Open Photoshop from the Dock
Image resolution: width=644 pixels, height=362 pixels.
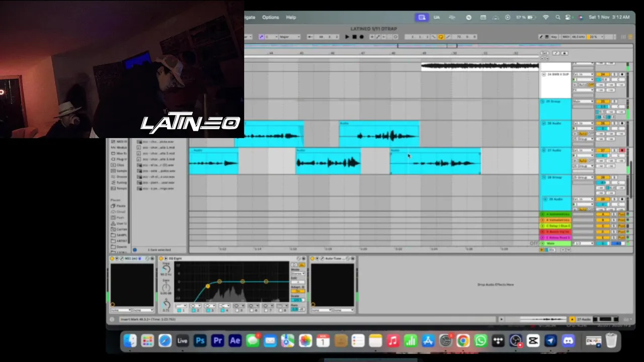tap(200, 341)
